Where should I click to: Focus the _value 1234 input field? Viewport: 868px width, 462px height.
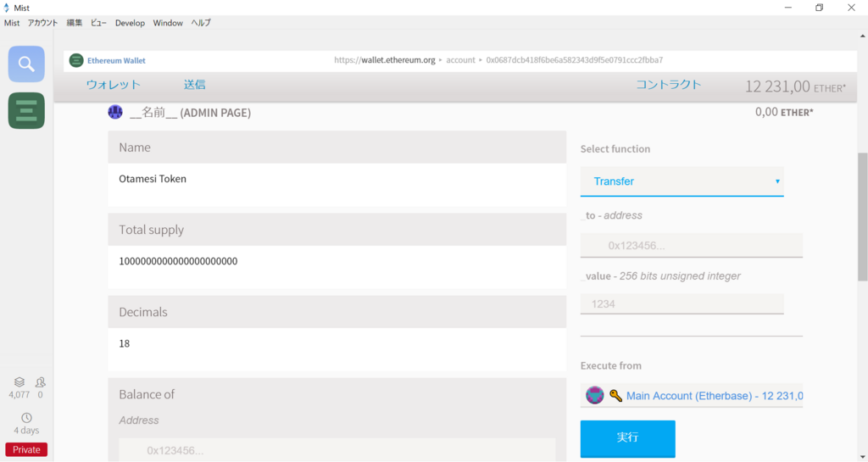coord(682,303)
